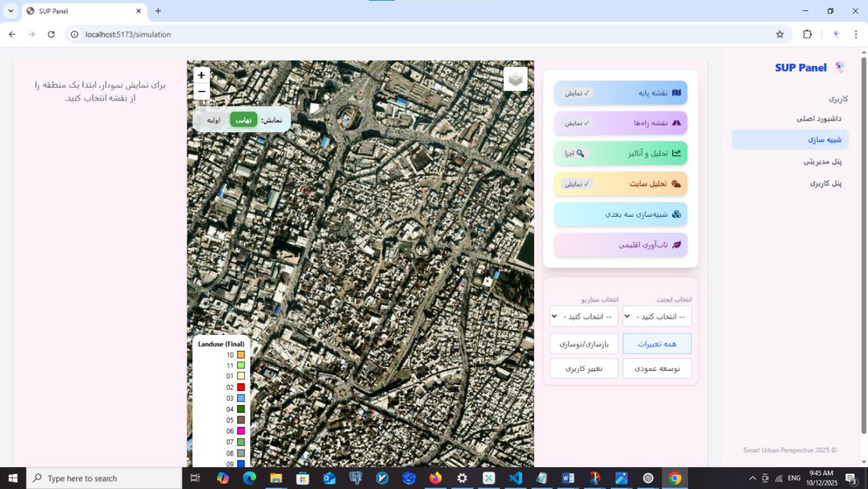Select the بازسازی/نوسازی filter

[x=584, y=344]
